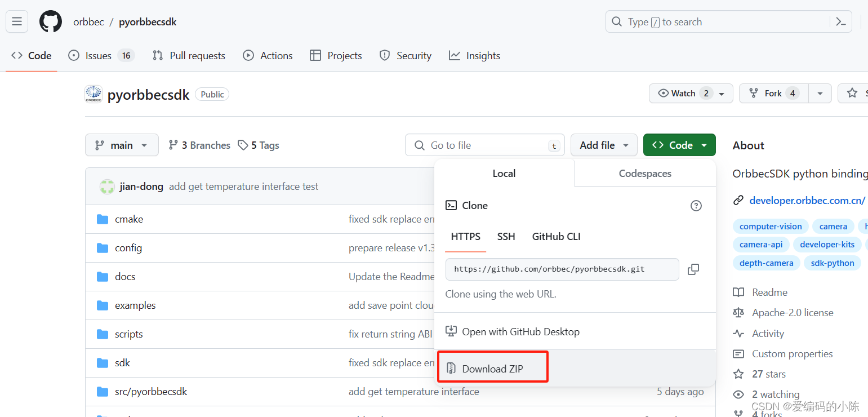This screenshot has width=868, height=417.
Task: Open the Add file dropdown
Action: (604, 145)
